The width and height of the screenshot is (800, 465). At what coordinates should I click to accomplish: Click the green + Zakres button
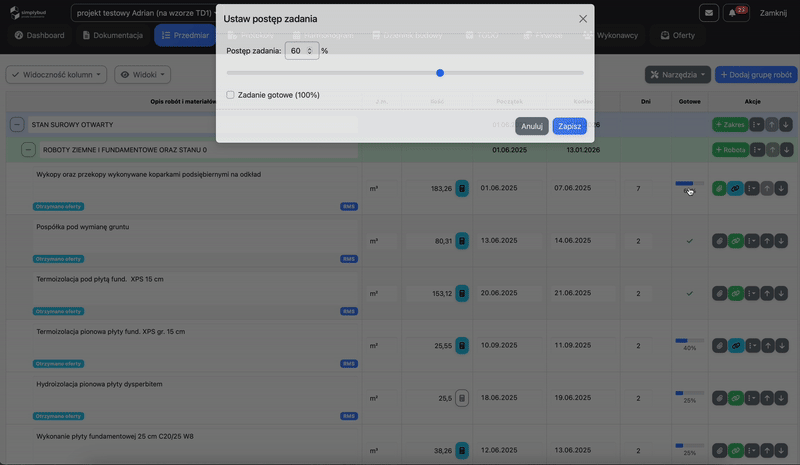pos(730,125)
